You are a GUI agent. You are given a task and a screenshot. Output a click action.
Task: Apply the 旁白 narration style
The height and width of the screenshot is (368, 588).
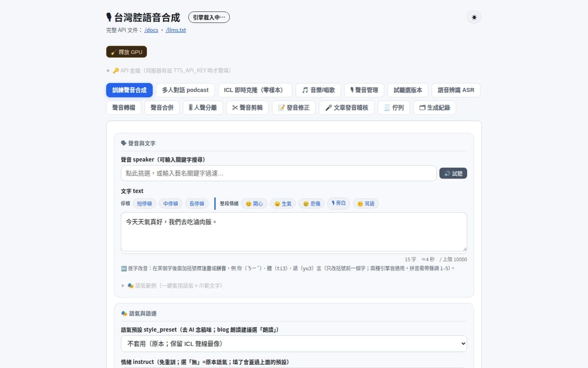(x=339, y=203)
